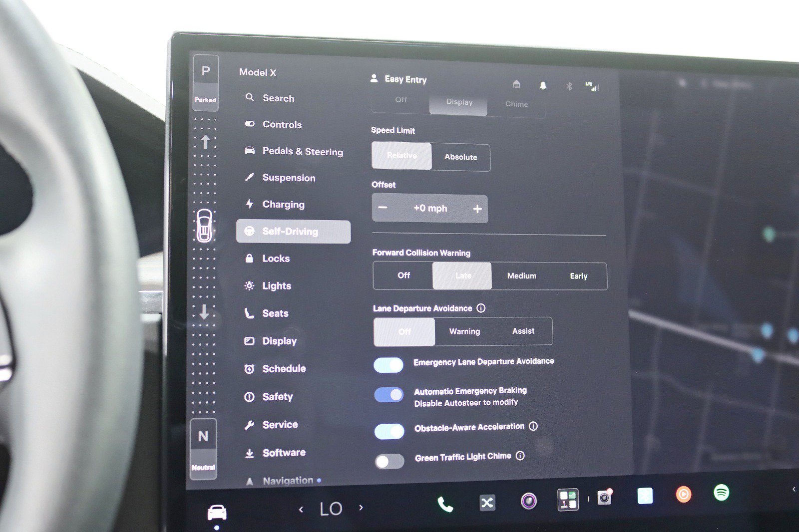
Task: Decrease speed offset with minus button
Action: [383, 208]
